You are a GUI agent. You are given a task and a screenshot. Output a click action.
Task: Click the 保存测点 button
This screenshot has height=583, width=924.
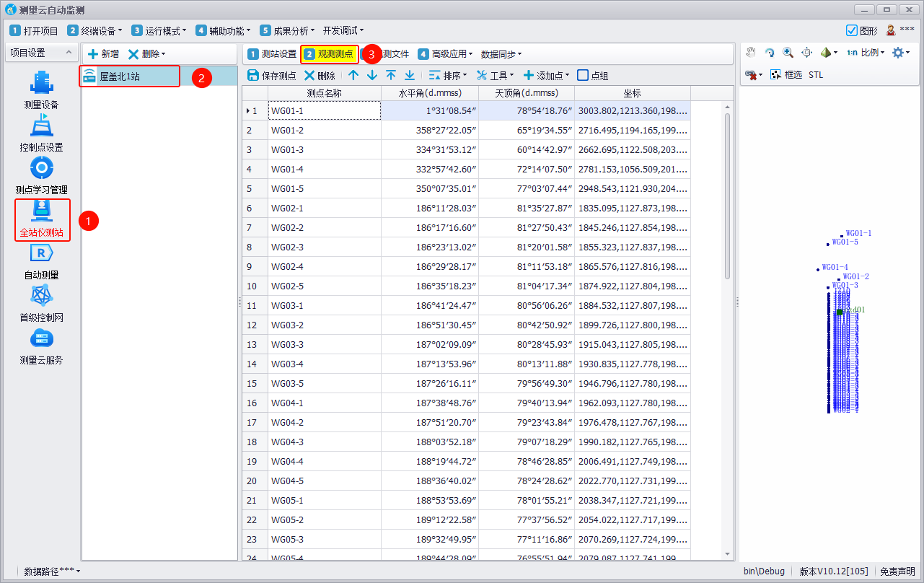pos(272,76)
